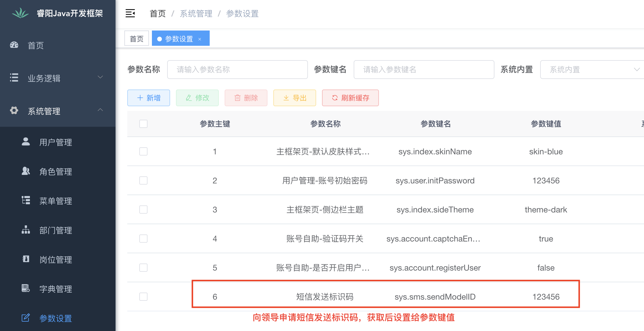The image size is (644, 331).
Task: Click the dashboard icon beside 首页
Action: 14,45
